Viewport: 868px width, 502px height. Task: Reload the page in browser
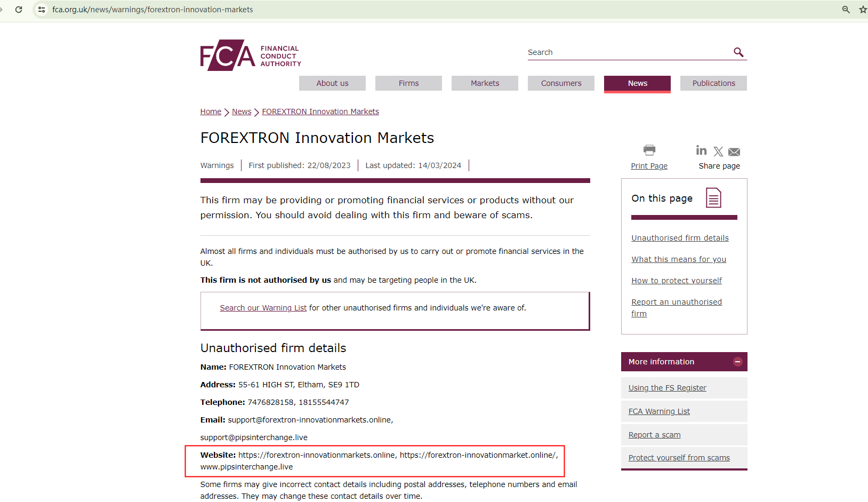pyautogui.click(x=19, y=10)
